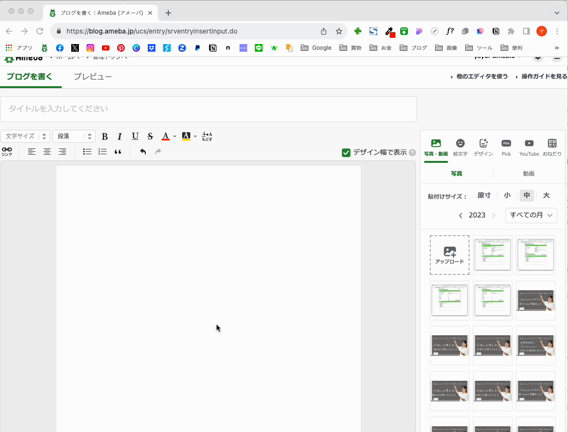This screenshot has width=568, height=432.
Task: Align text left
Action: 32,152
